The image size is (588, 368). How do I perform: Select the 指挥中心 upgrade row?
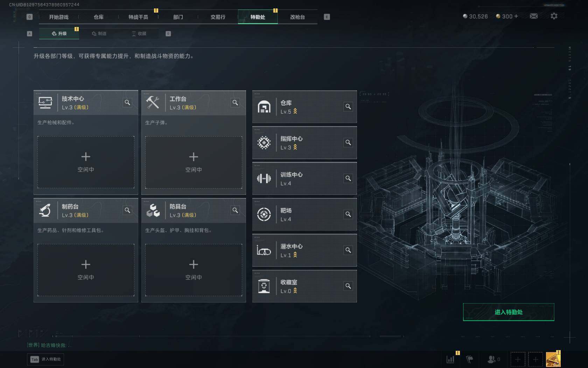pyautogui.click(x=304, y=143)
